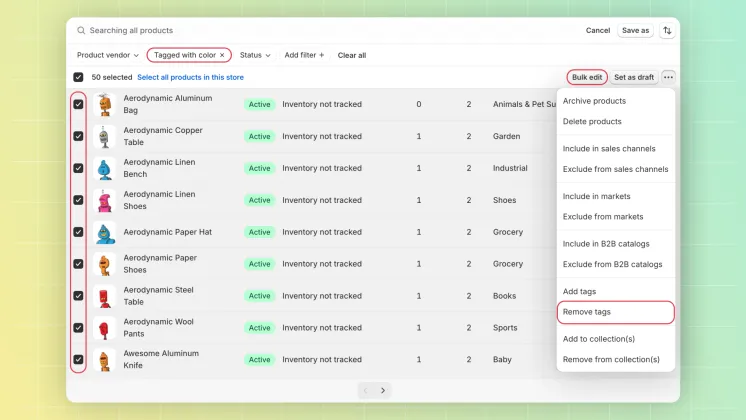This screenshot has width=746, height=420.
Task: Open Aerodynamic Paper Hat product name
Action: 167,232
